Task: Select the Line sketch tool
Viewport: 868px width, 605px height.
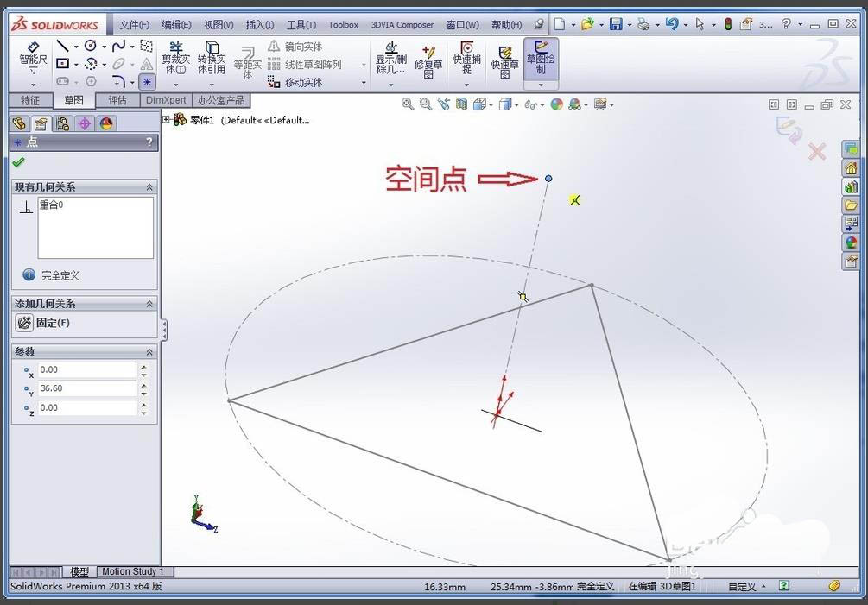Action: coord(62,46)
